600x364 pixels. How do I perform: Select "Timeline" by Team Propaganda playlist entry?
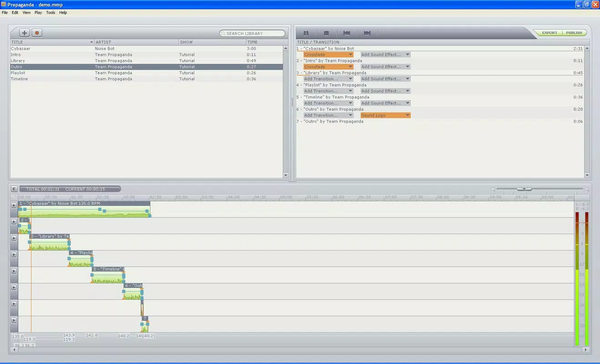(440, 97)
